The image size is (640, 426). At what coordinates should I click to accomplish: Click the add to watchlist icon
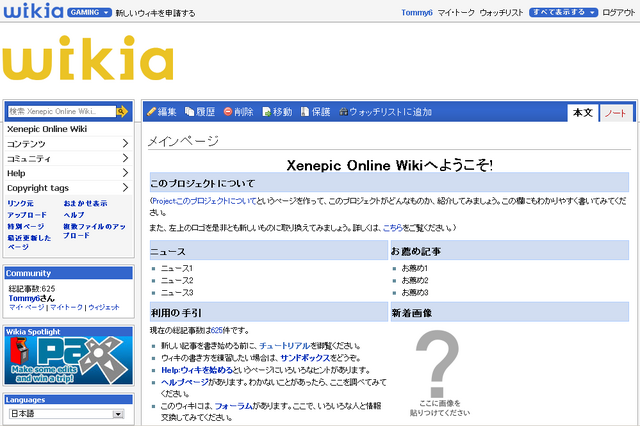[x=343, y=112]
